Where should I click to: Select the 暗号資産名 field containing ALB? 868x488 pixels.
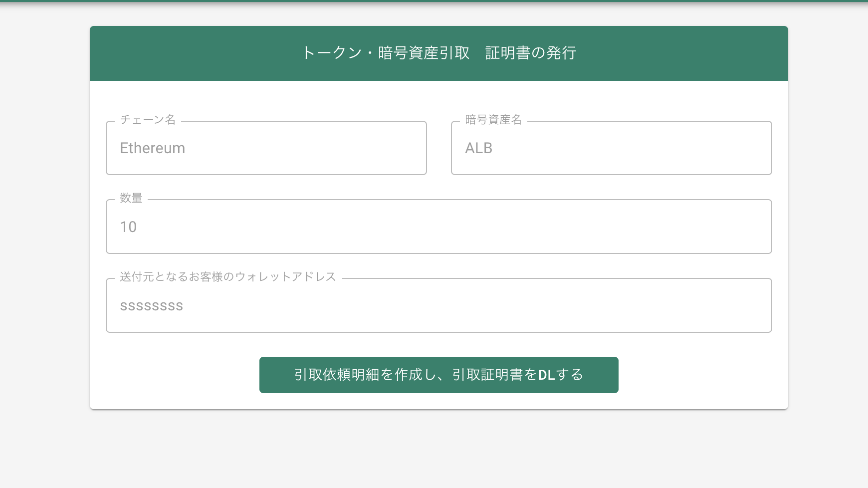pos(611,148)
